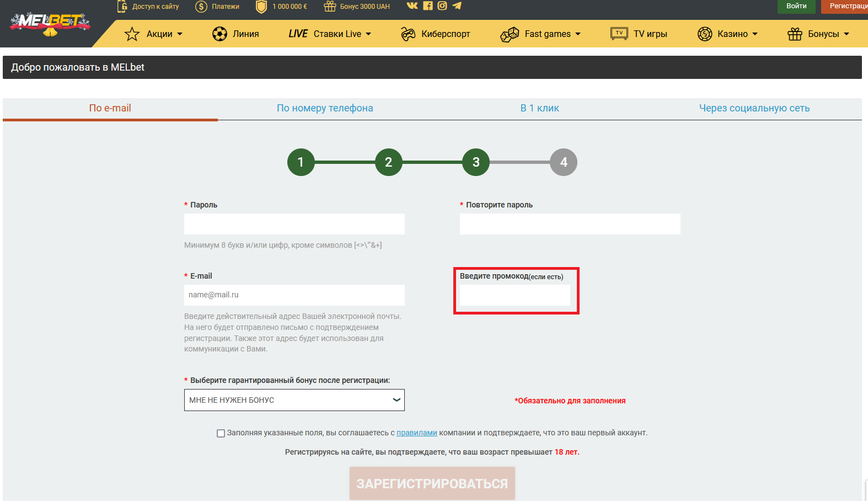Click the Войти login button
Image resolution: width=868 pixels, height=501 pixels.
click(x=796, y=7)
